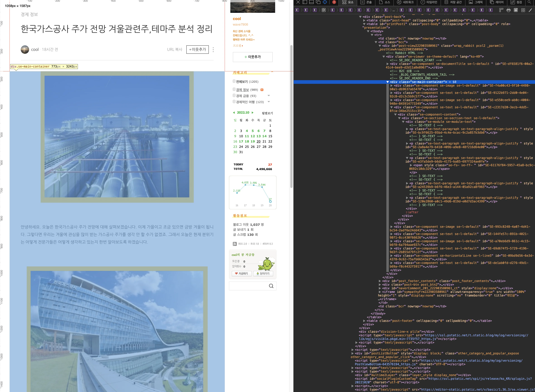The image size is (535, 392).
Task: Expand the 경제적인 여행 category arrow
Action: (269, 102)
